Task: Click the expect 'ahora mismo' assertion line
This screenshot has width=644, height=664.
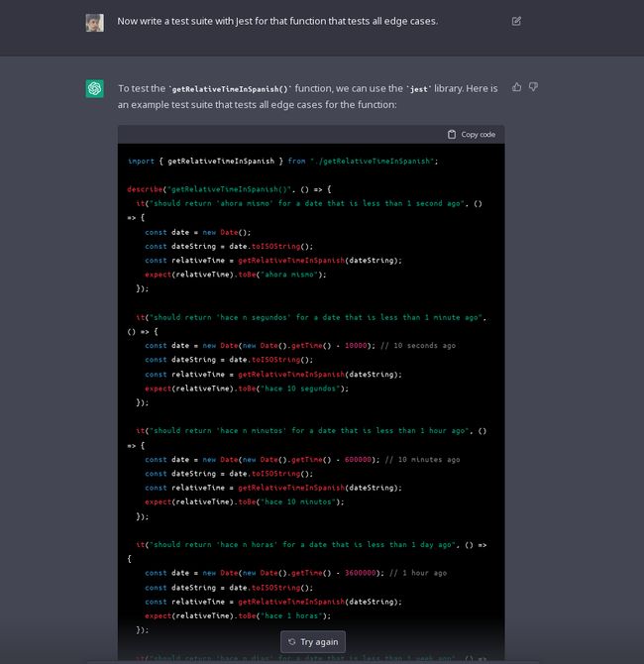Action: pyautogui.click(x=235, y=275)
